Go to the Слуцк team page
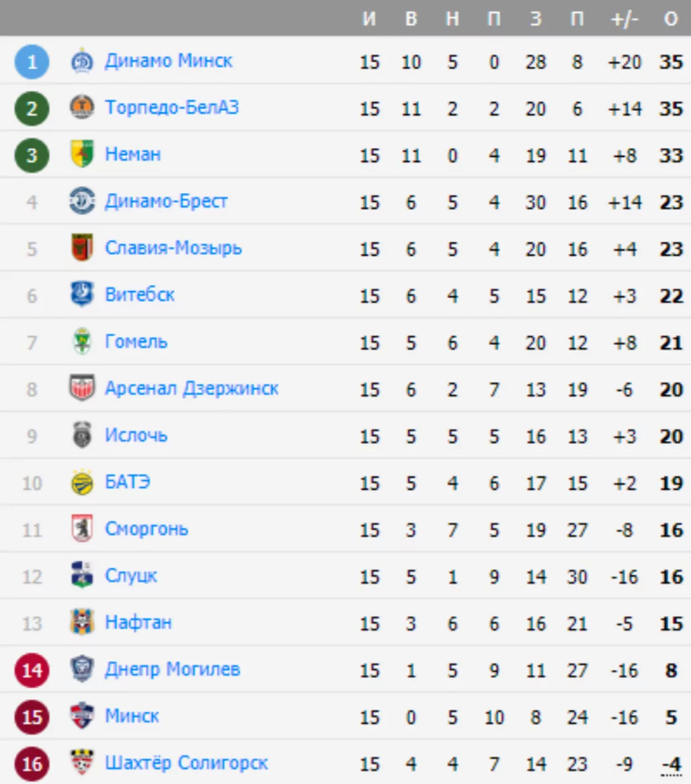Image resolution: width=691 pixels, height=784 pixels. tap(131, 576)
